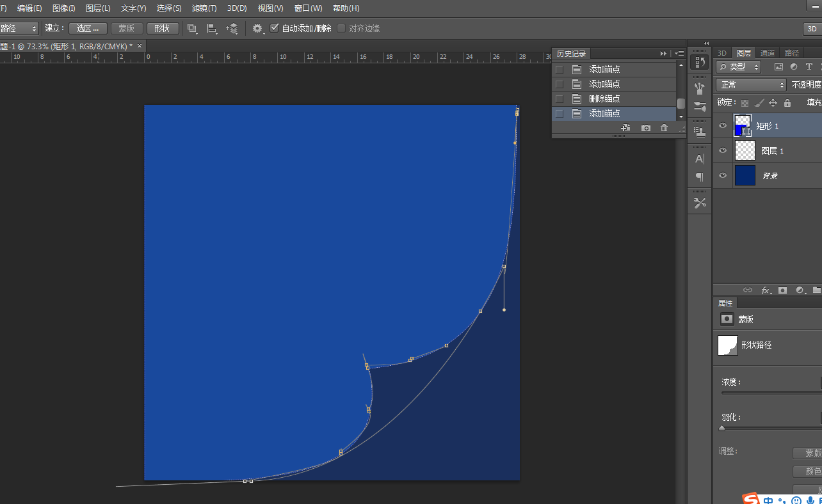Create new document from current history state
Image resolution: width=822 pixels, height=504 pixels.
tap(625, 128)
